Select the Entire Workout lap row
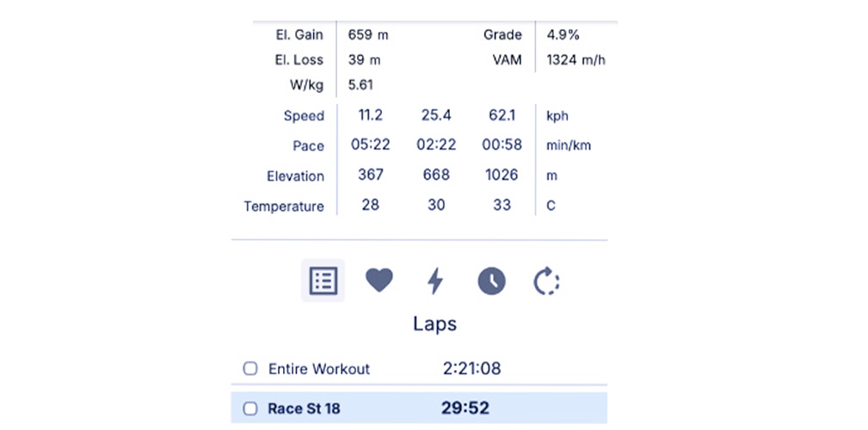 pyautogui.click(x=319, y=369)
